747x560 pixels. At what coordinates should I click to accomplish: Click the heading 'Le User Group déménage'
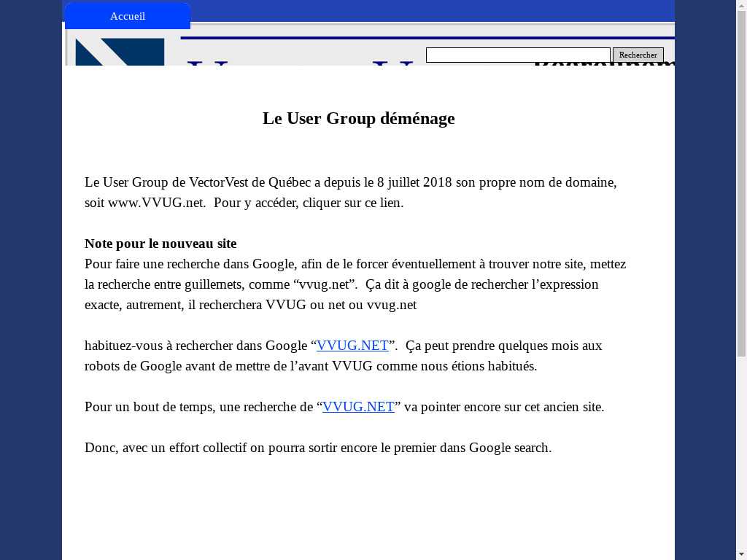point(359,118)
